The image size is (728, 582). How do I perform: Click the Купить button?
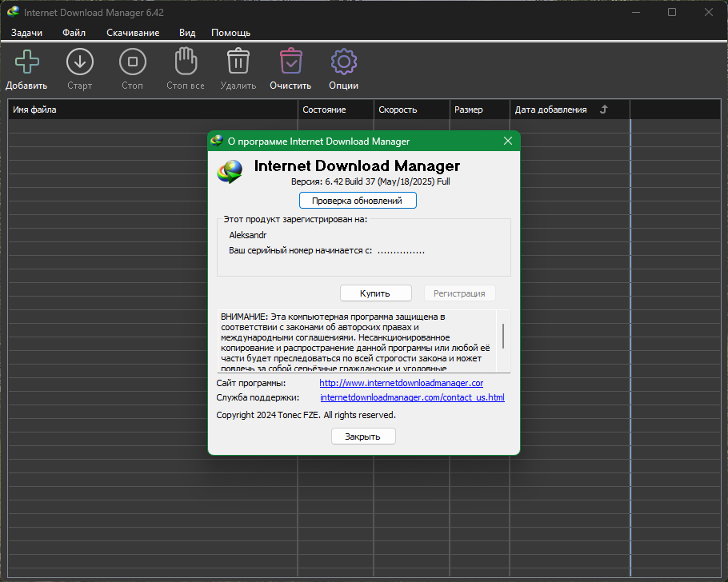[376, 293]
